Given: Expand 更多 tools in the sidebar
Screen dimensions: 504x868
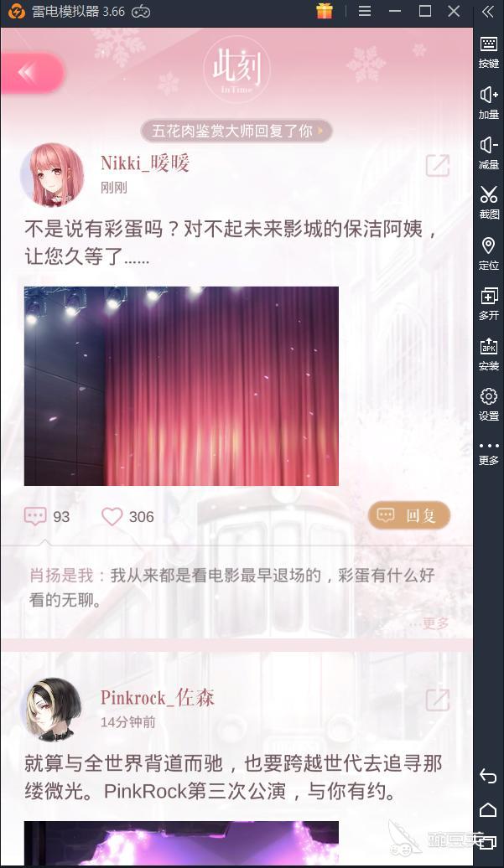Looking at the screenshot, I should click(x=489, y=452).
